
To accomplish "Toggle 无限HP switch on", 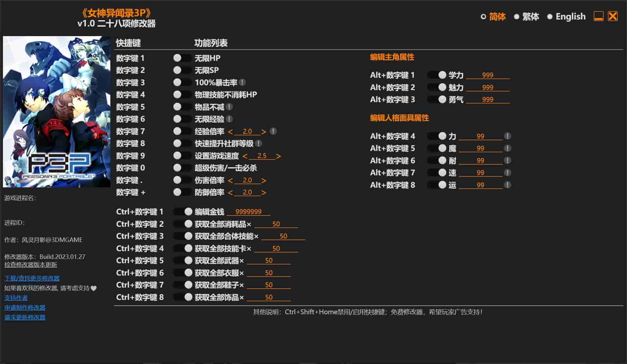I will (x=182, y=58).
